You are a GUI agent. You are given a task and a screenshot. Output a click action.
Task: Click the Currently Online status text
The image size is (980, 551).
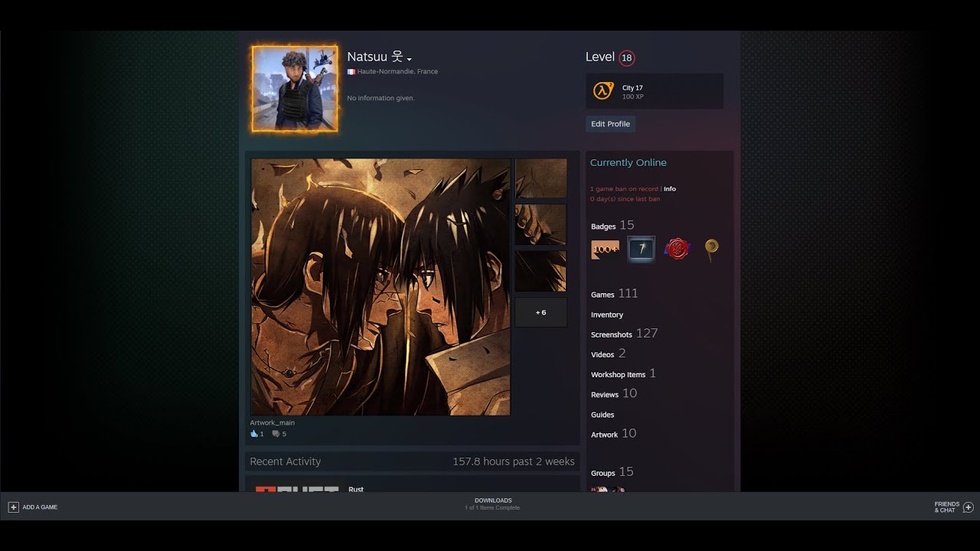click(628, 163)
